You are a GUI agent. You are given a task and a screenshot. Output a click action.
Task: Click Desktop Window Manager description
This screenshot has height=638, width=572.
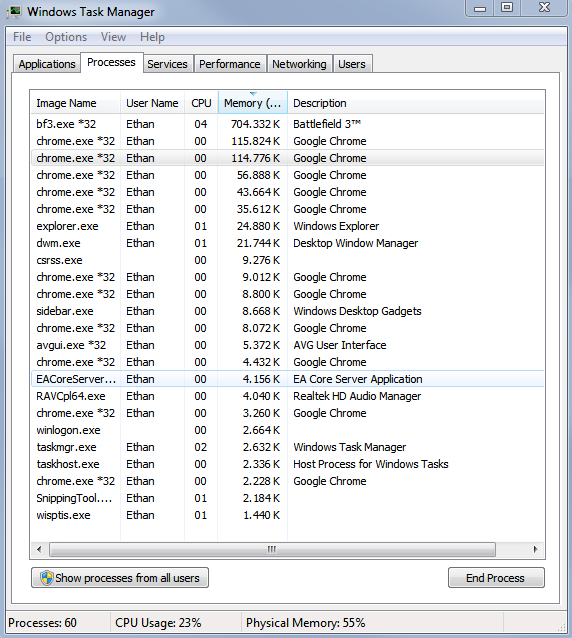356,243
